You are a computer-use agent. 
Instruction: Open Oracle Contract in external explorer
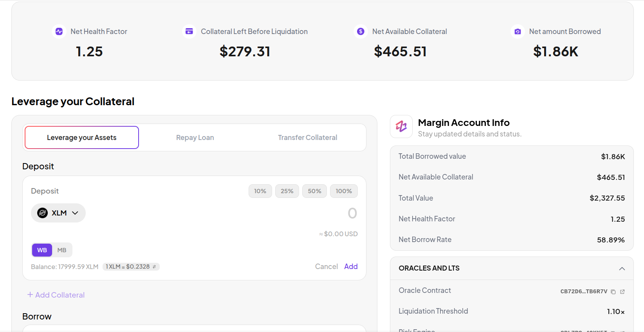click(622, 292)
